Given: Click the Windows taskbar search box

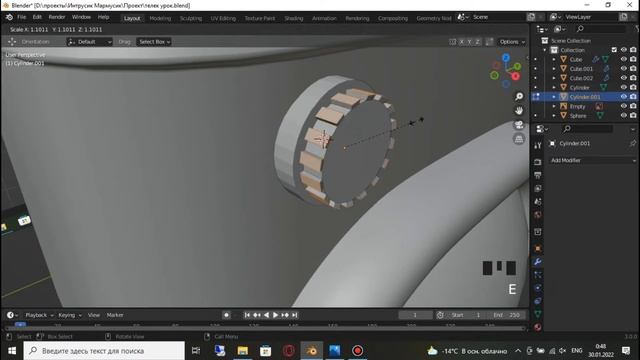Looking at the screenshot, I should [104, 351].
